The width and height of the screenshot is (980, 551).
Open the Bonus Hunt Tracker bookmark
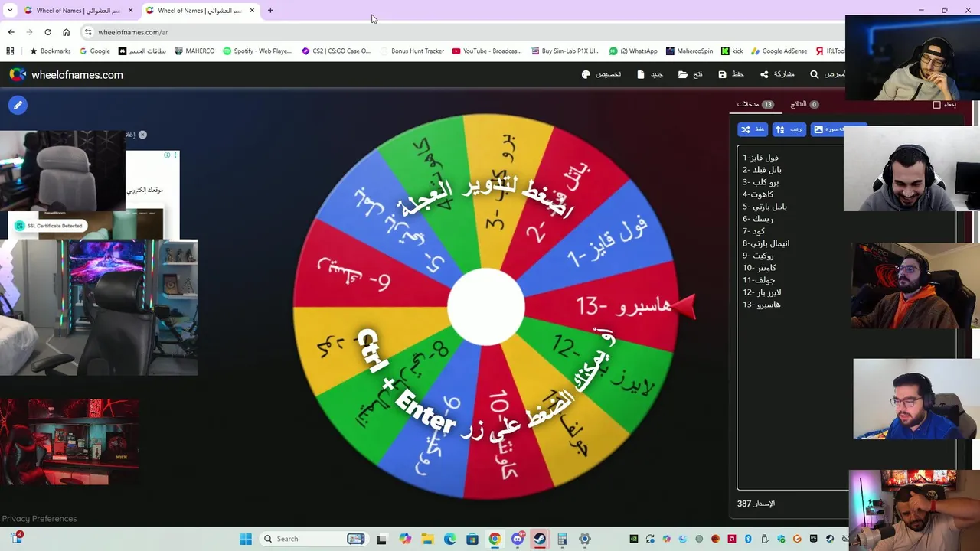pyautogui.click(x=412, y=51)
